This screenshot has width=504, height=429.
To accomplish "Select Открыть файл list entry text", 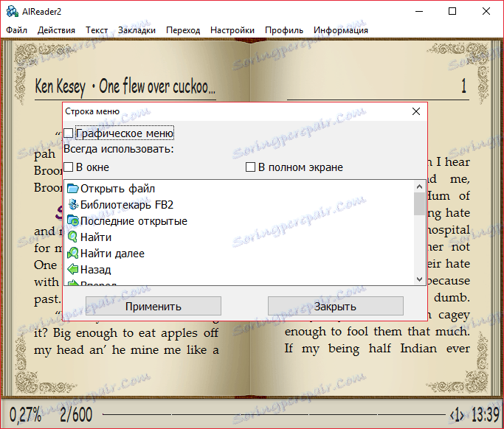I will [117, 189].
